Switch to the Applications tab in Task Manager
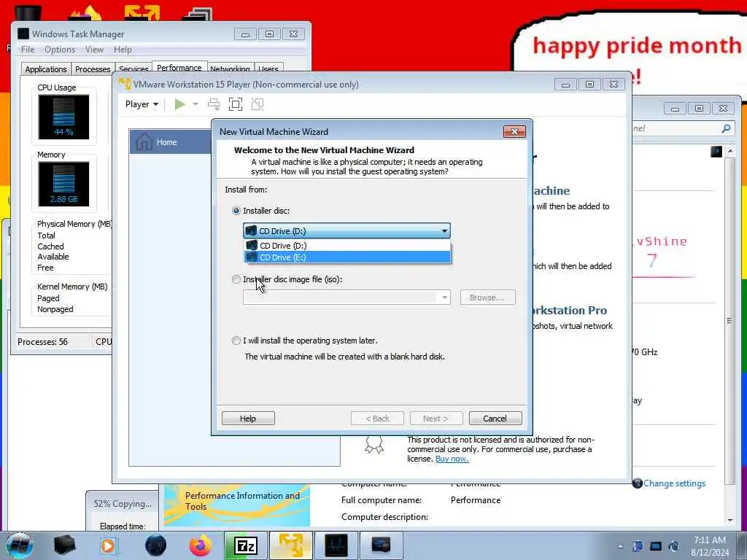This screenshot has height=560, width=747. tap(46, 69)
